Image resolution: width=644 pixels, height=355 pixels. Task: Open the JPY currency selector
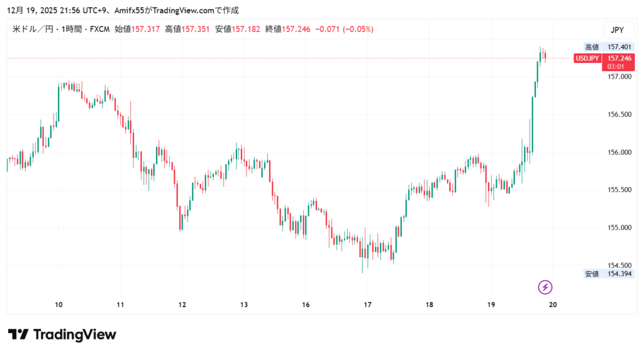616,30
